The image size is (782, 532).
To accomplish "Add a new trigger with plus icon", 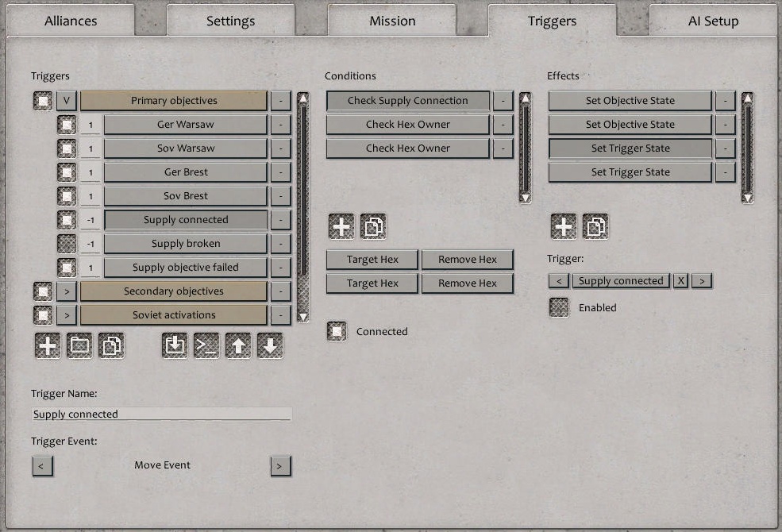I will pos(48,345).
